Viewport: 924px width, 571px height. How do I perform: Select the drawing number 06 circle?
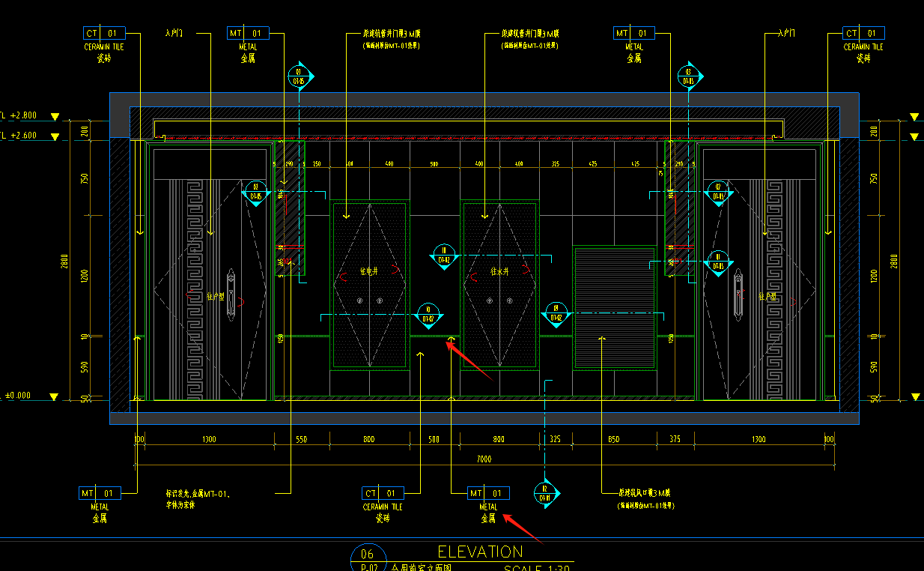(367, 556)
